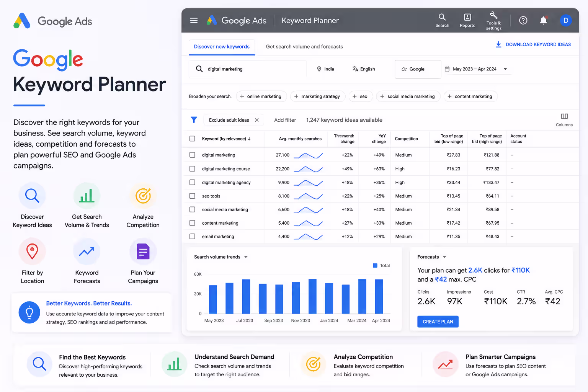Click the Filter by Location pin icon
The width and height of the screenshot is (588, 392).
point(32,252)
